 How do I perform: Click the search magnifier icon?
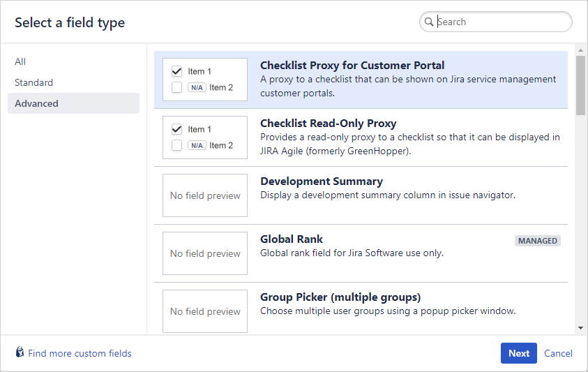(x=429, y=22)
